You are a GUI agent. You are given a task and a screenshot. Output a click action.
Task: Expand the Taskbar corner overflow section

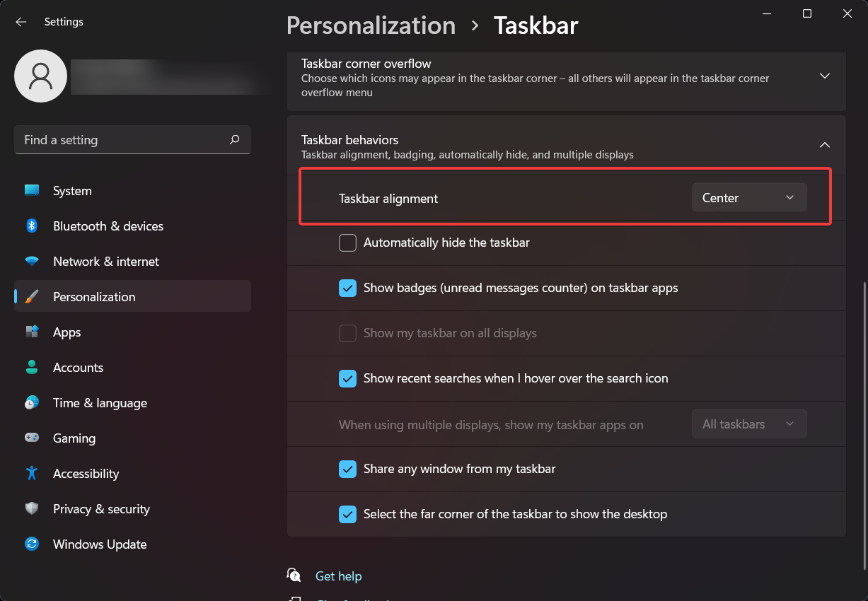pos(824,75)
